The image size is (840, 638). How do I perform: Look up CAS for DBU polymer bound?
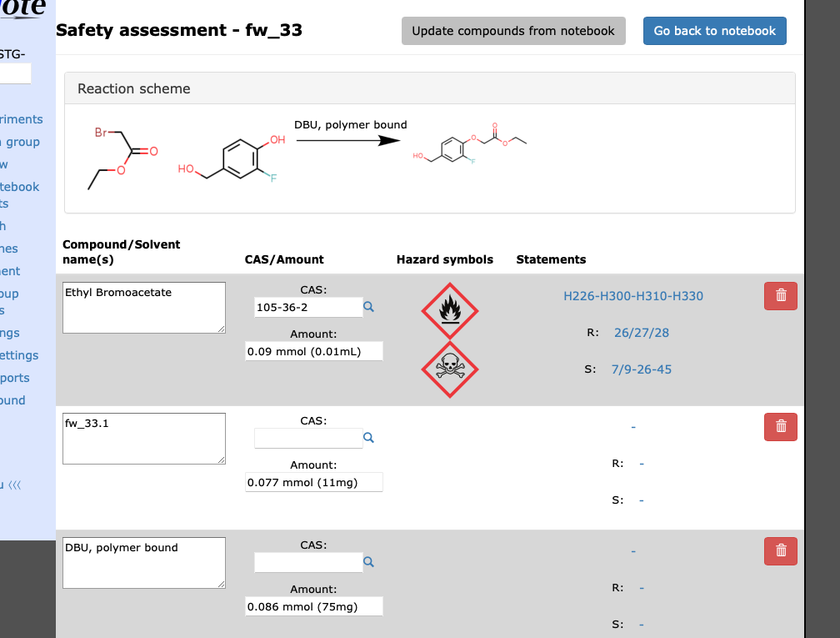pyautogui.click(x=369, y=562)
